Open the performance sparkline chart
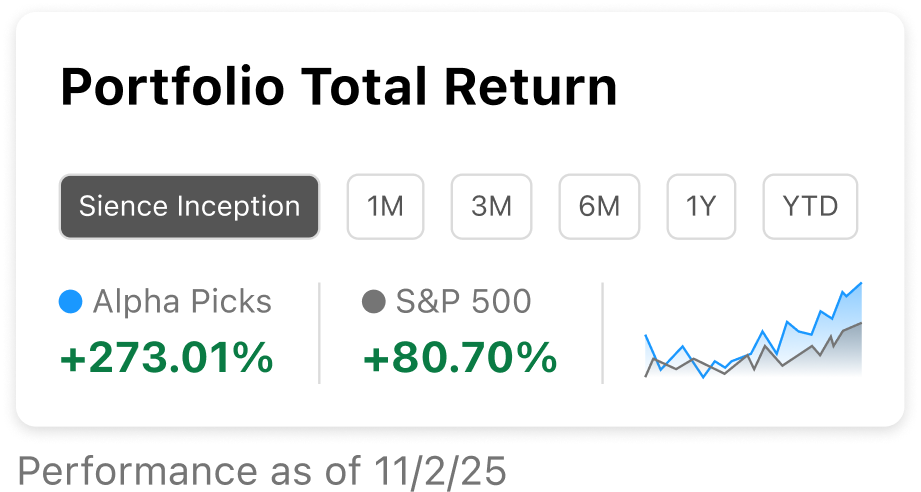921x492 pixels. (x=752, y=332)
